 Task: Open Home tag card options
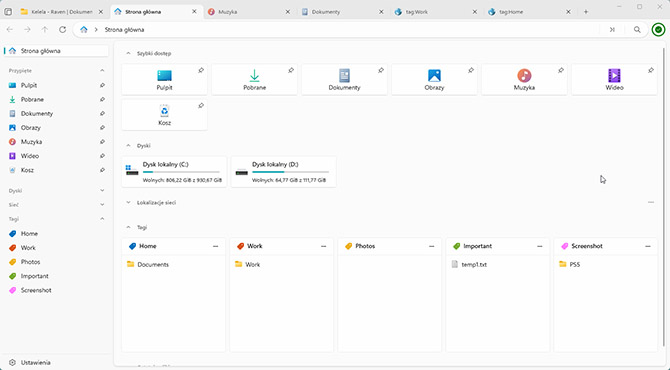tap(215, 246)
